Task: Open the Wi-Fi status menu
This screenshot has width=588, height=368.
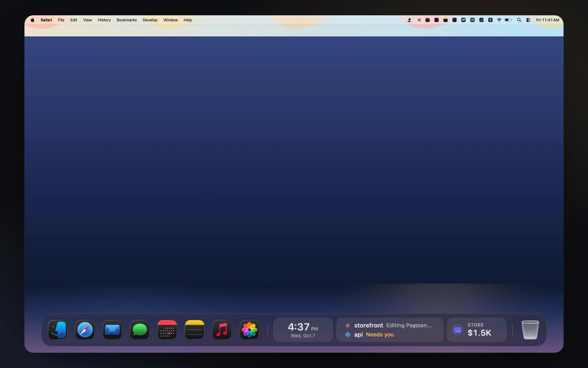Action: pos(499,20)
